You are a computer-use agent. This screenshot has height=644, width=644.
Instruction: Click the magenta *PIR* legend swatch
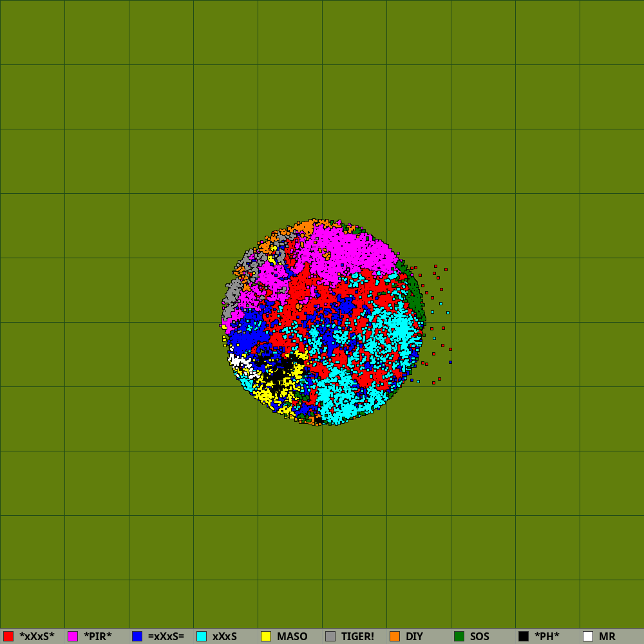point(73,636)
